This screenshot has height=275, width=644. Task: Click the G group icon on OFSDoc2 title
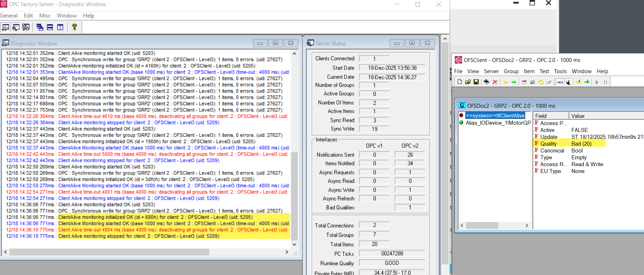pyautogui.click(x=462, y=106)
